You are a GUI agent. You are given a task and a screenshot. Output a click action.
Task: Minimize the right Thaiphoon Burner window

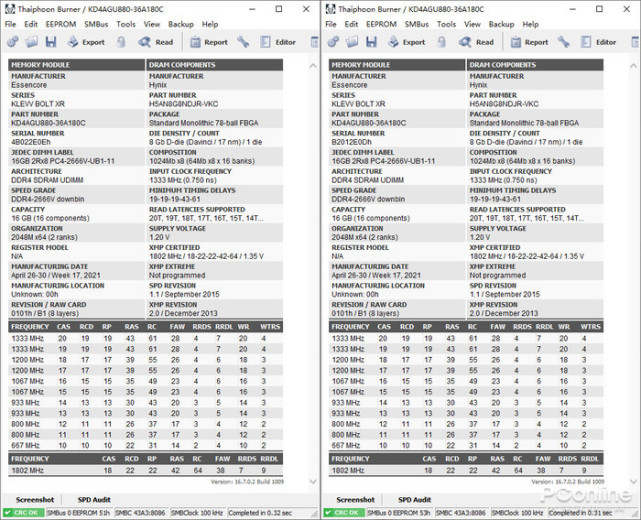[572, 9]
